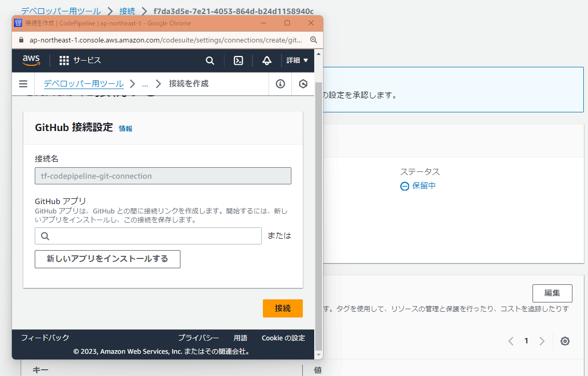The width and height of the screenshot is (588, 376).
Task: Expand the collapsed breadcrumb ellipsis
Action: coord(145,84)
